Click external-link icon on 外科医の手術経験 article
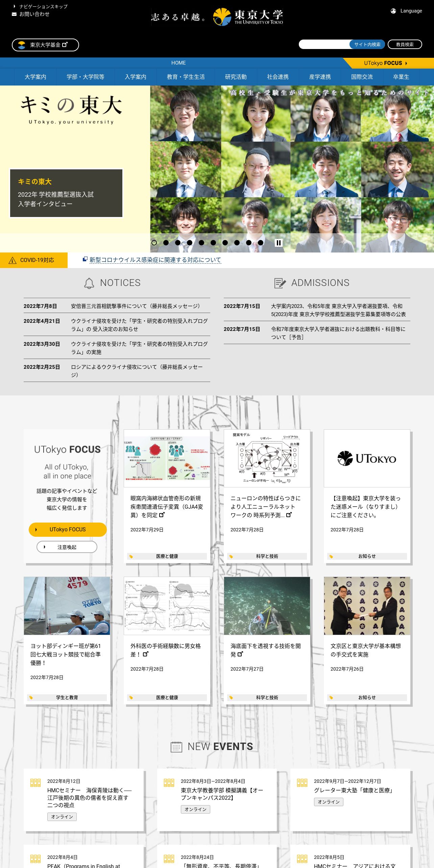Image resolution: width=434 pixels, height=868 pixels. tap(145, 654)
